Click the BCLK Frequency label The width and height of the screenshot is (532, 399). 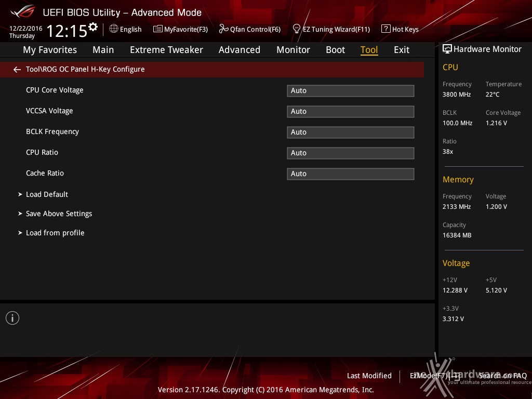[x=52, y=131]
